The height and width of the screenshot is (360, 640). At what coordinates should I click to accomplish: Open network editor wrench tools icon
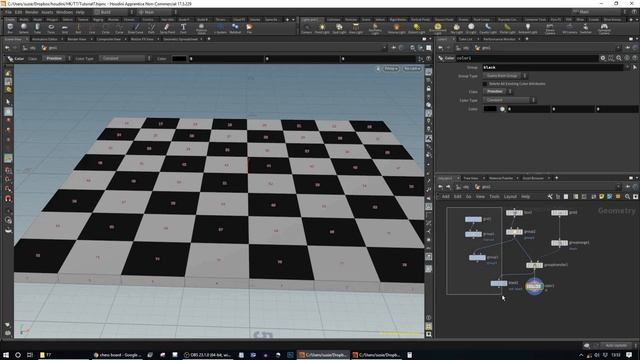(550, 197)
